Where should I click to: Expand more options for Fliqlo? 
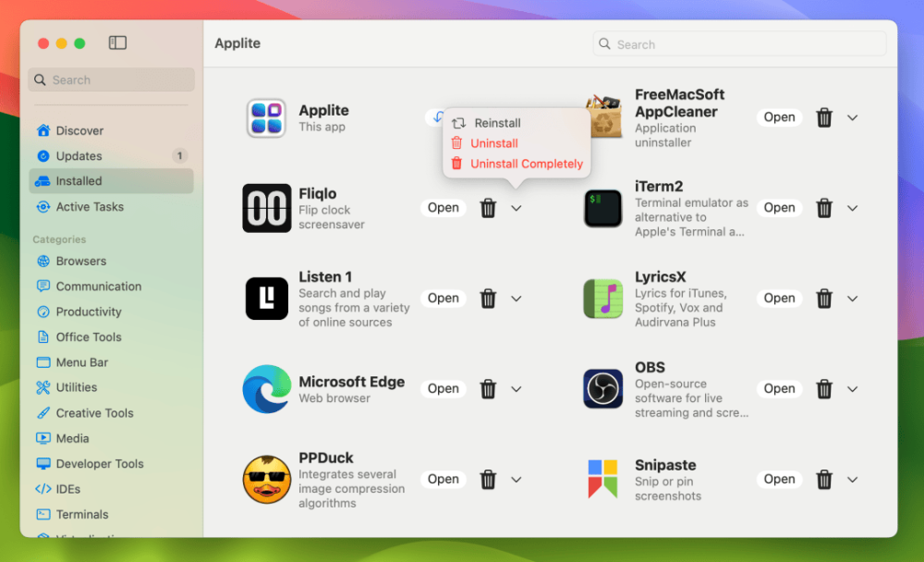[x=517, y=208]
